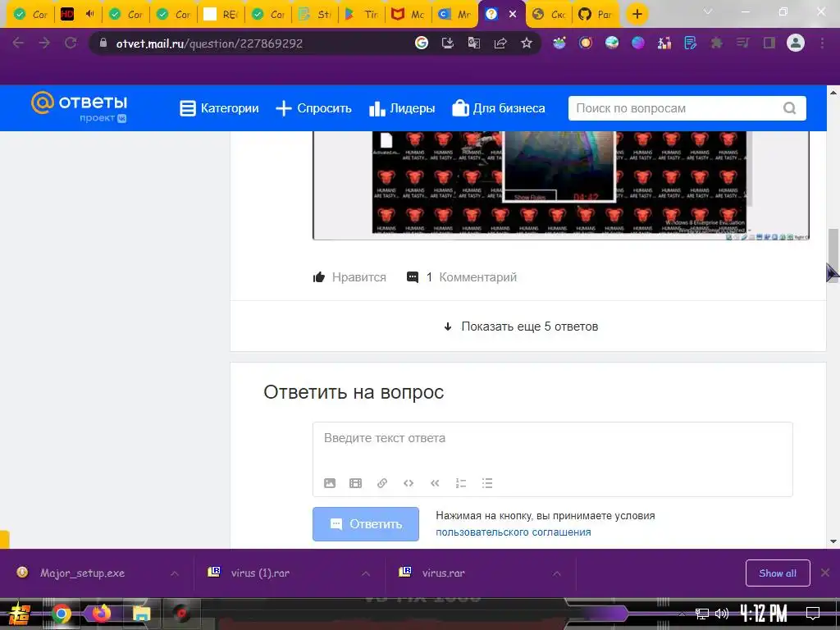The width and height of the screenshot is (840, 630).
Task: Click the Поиск по вопросам search field
Action: click(687, 108)
